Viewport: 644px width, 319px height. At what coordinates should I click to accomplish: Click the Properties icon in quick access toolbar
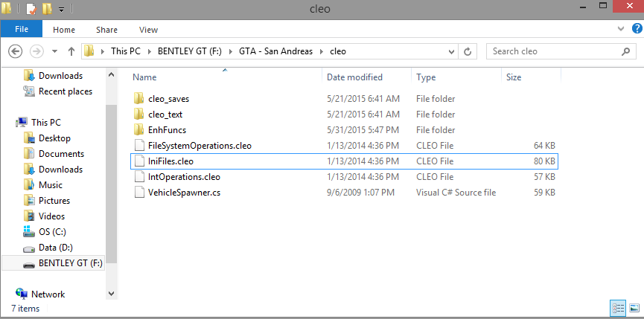click(31, 10)
